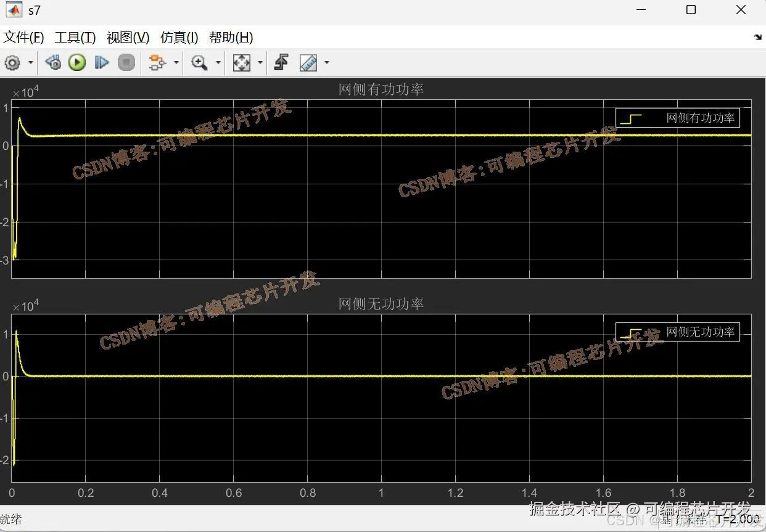Expand the measurements dropdown arrow

pyautogui.click(x=327, y=62)
